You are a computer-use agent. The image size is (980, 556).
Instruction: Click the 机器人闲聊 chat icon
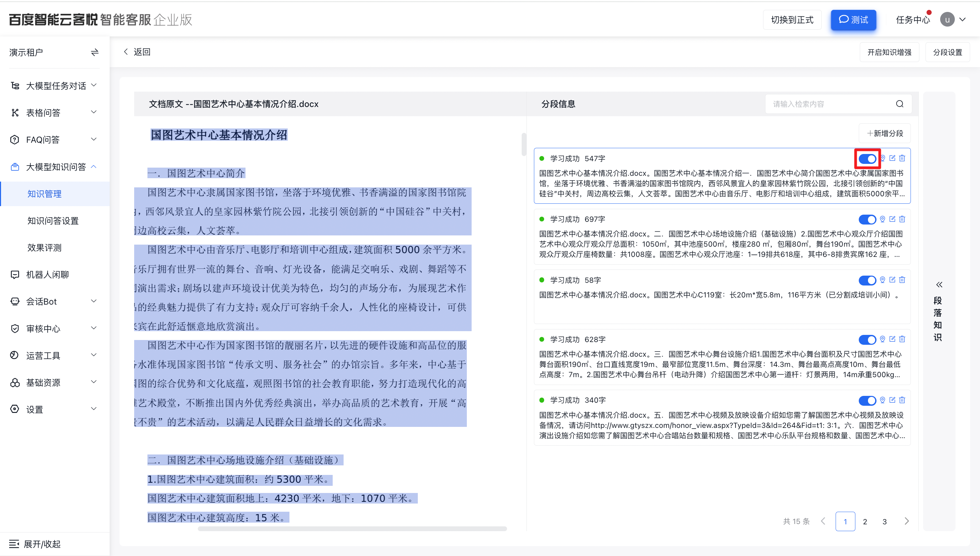[x=15, y=275]
